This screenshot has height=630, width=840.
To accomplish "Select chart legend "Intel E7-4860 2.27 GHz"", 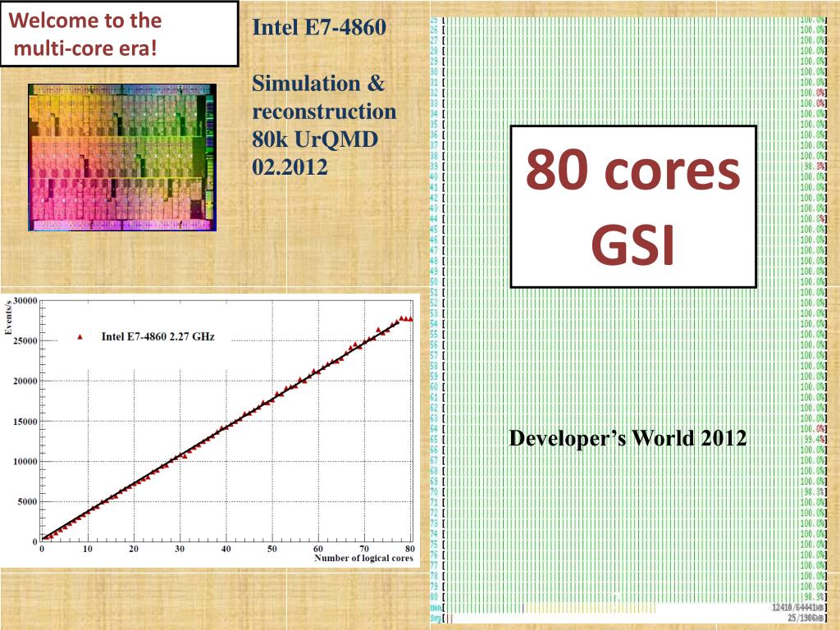I will point(157,336).
